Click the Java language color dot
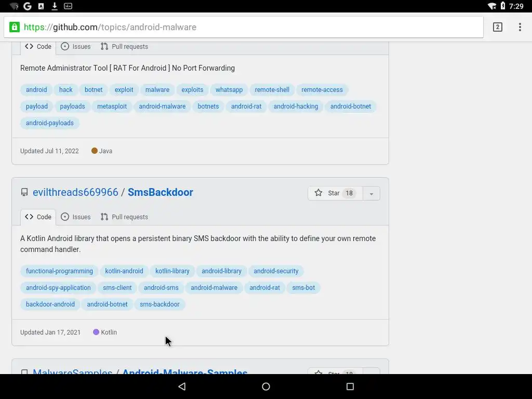Screen dimensions: 532x399 point(95,151)
